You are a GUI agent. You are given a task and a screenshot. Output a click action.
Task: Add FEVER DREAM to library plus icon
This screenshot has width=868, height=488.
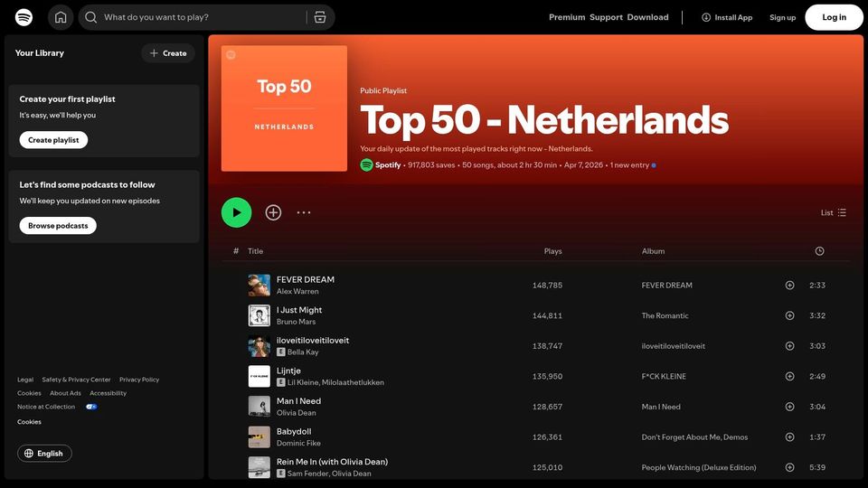click(x=789, y=285)
